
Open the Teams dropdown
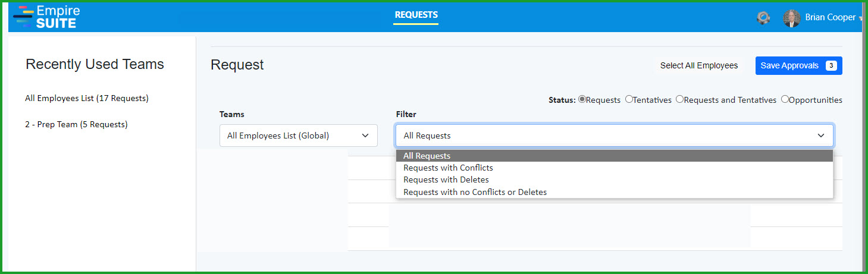(x=298, y=136)
